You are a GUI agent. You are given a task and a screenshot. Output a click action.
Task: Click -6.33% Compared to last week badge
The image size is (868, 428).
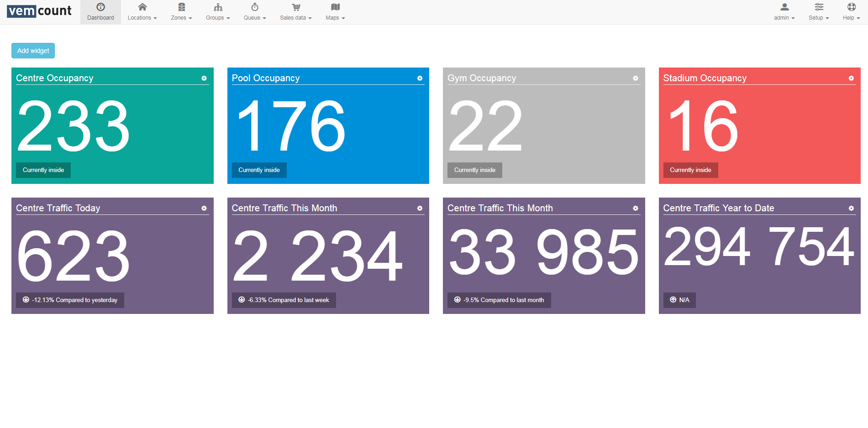point(284,300)
